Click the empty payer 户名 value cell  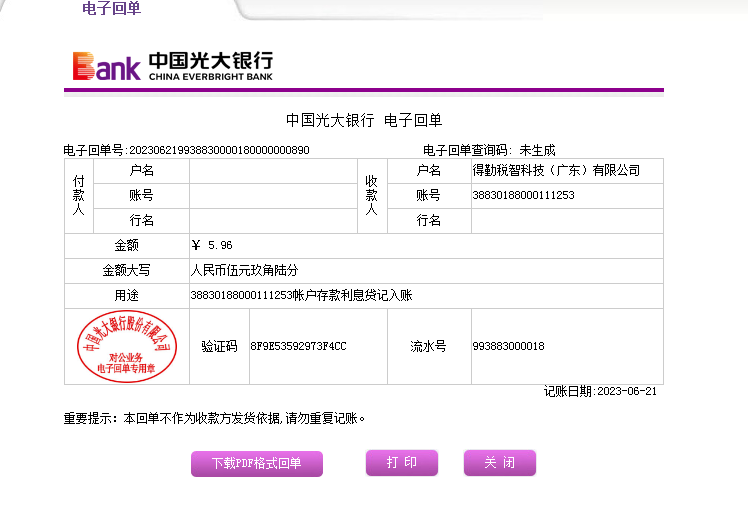(273, 171)
